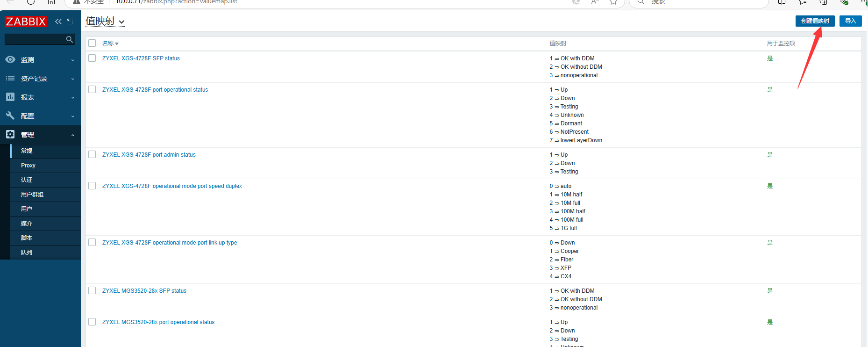Click the browser favorites star icon
The height and width of the screenshot is (347, 868).
[613, 2]
